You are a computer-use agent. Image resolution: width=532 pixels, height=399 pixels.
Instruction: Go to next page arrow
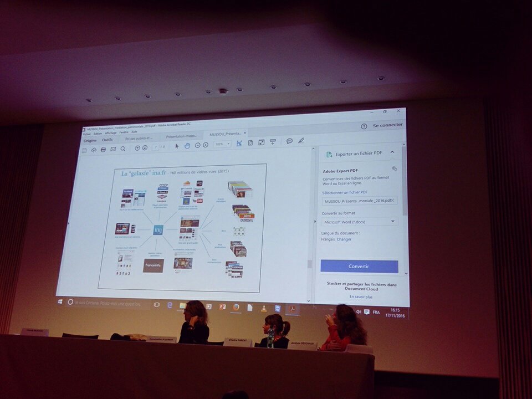click(145, 148)
